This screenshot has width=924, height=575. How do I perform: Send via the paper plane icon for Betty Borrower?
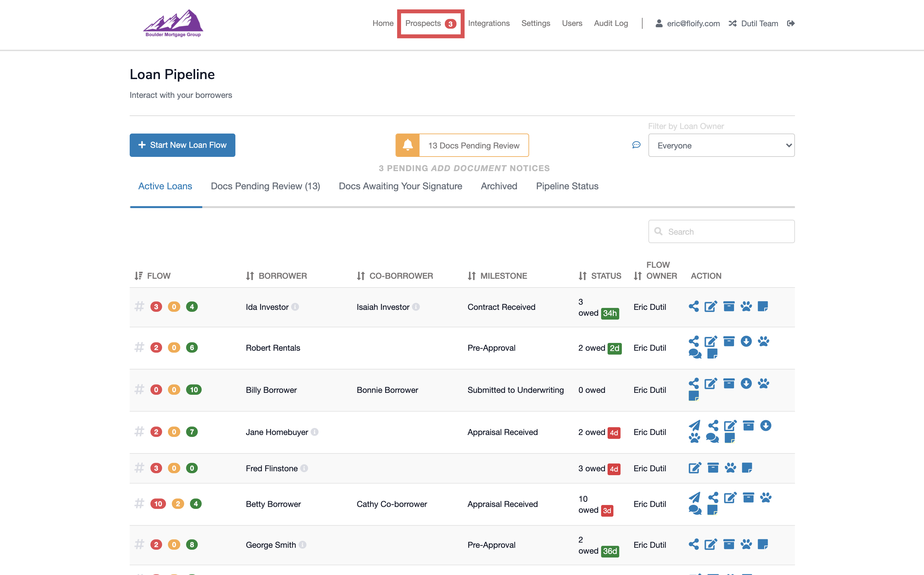pos(694,497)
